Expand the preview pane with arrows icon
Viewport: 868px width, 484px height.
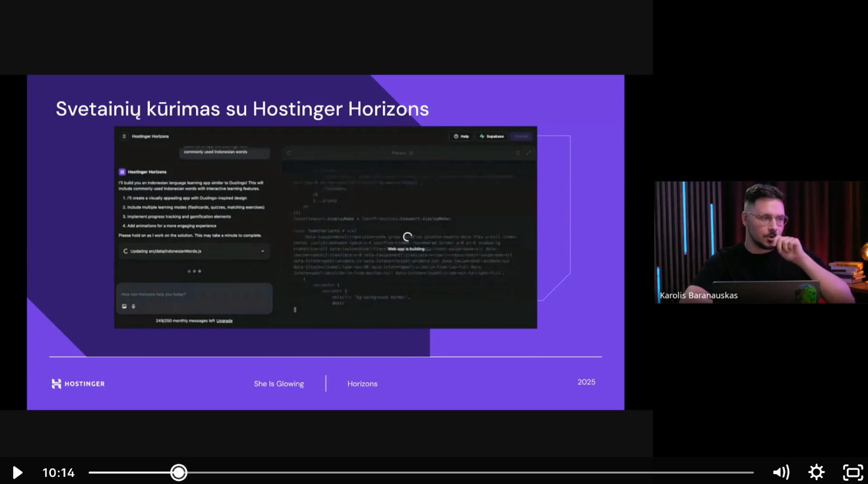click(528, 153)
